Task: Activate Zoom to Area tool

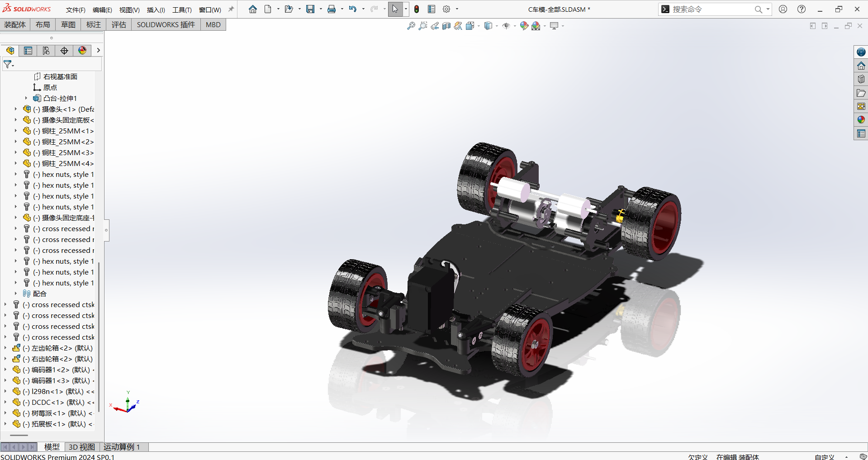Action: coord(423,26)
